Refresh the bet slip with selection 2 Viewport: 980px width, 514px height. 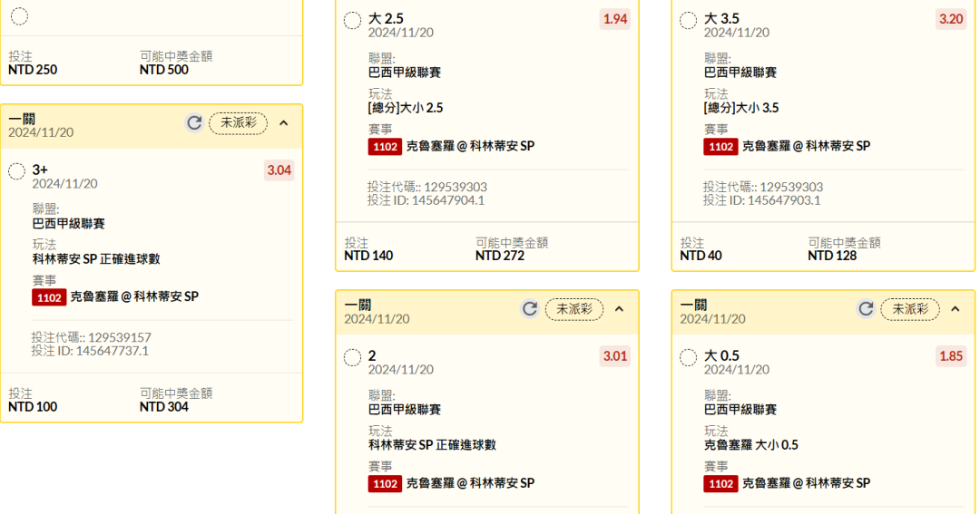coord(530,309)
